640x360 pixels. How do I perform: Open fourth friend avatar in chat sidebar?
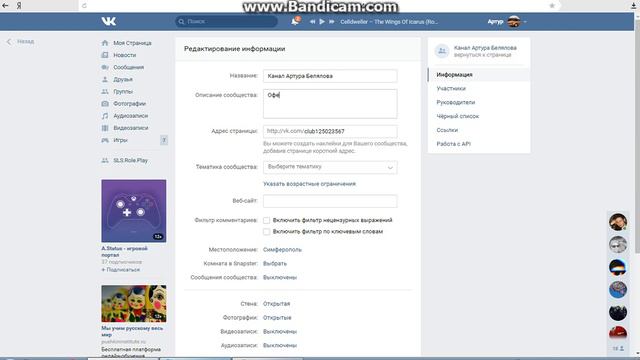(618, 290)
